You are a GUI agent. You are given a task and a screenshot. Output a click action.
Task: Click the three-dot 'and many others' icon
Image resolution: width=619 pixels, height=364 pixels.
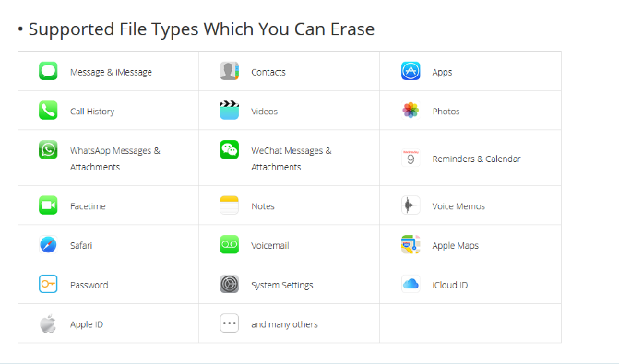pyautogui.click(x=230, y=323)
